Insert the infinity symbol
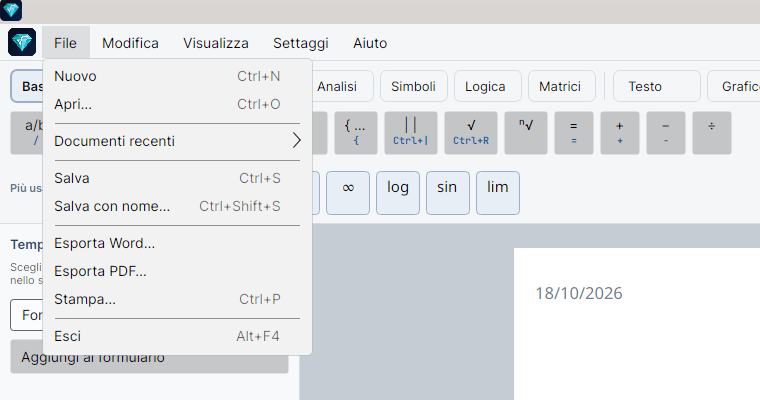This screenshot has height=400, width=760. click(348, 192)
